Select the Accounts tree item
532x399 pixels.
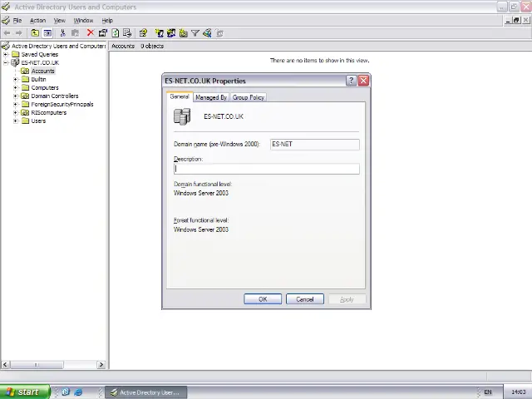coord(42,71)
